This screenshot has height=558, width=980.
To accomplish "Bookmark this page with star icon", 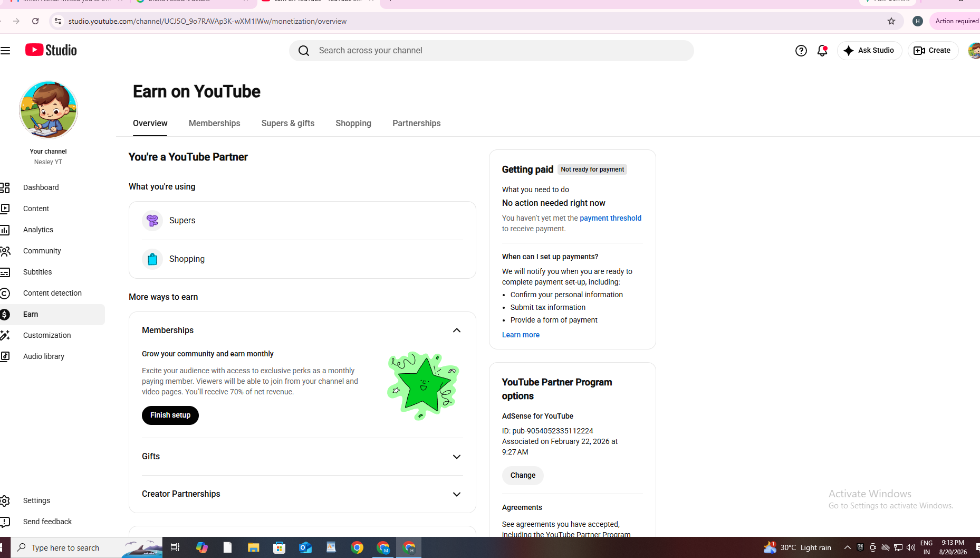I will point(891,22).
